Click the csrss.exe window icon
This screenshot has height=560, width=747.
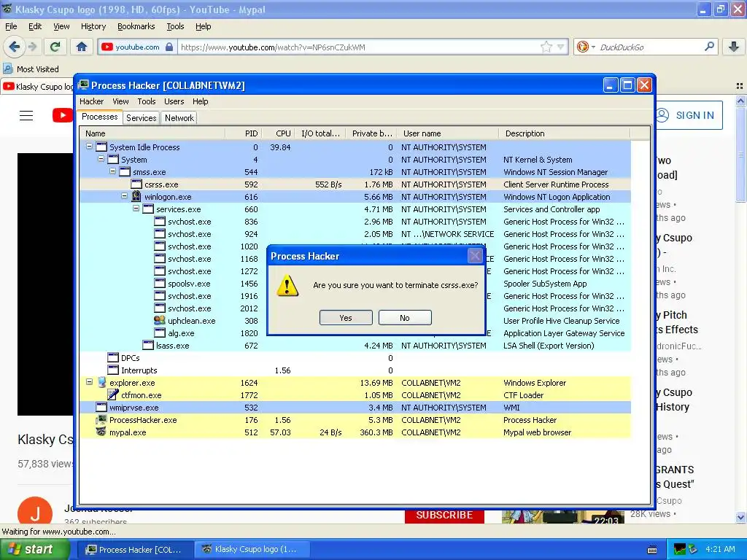tap(136, 184)
